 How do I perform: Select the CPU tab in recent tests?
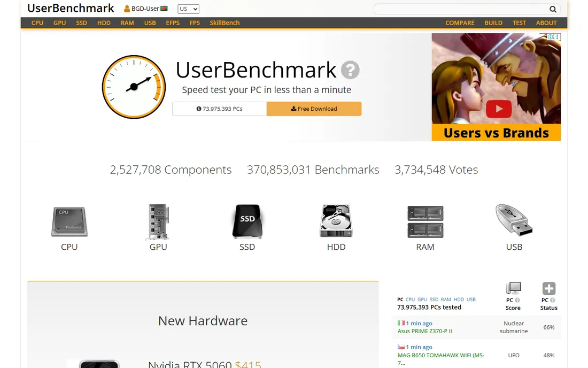pos(410,300)
